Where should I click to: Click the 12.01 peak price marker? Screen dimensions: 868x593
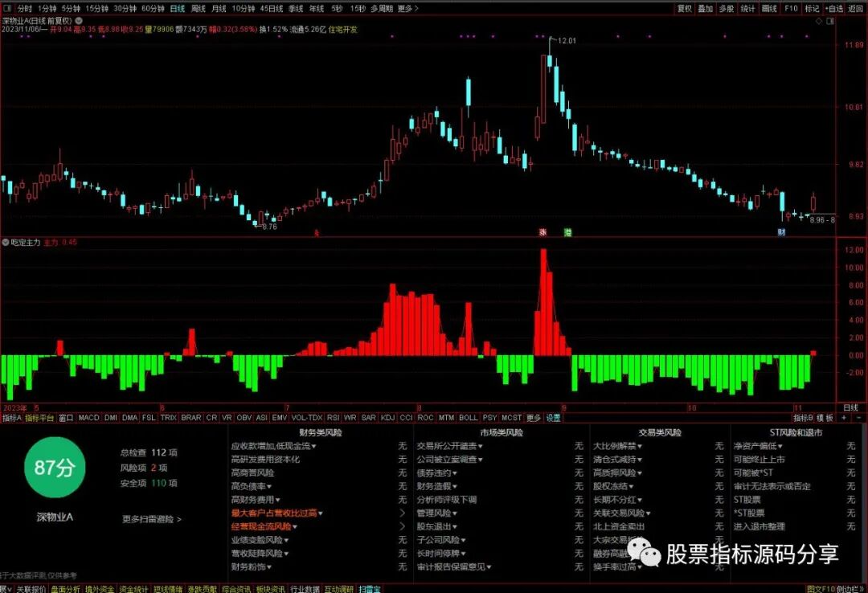point(567,40)
